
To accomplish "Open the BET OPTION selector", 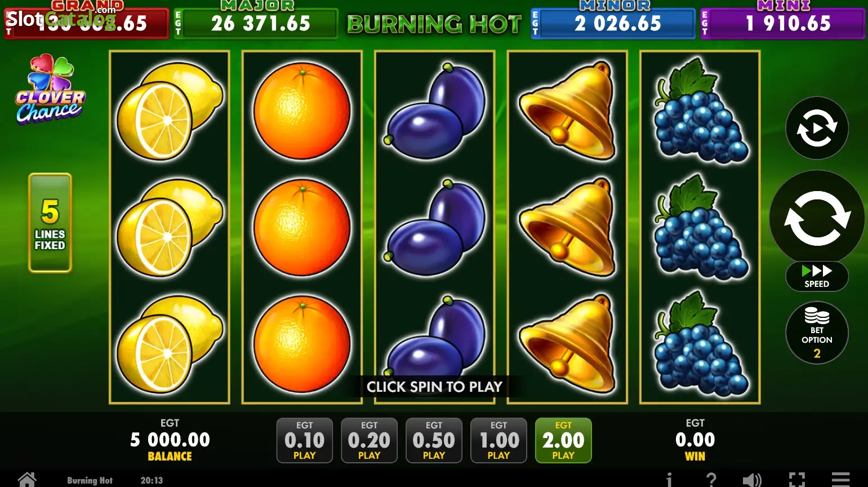I will point(817,333).
